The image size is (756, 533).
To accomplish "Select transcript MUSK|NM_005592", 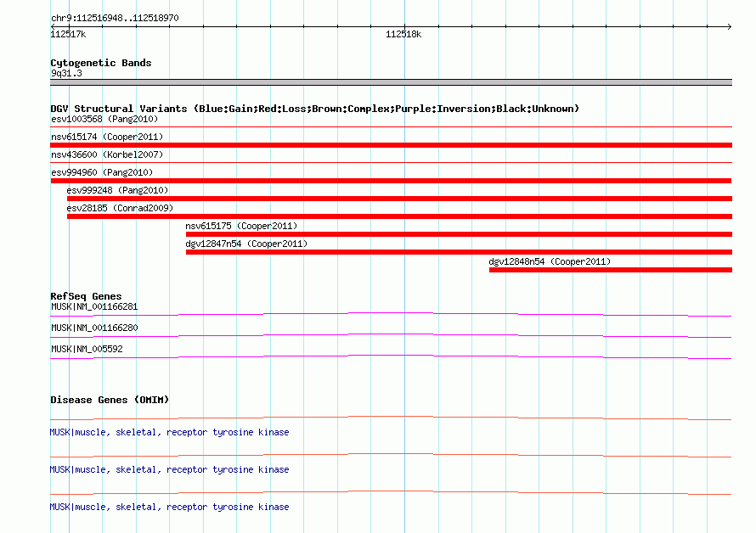I will point(87,349).
